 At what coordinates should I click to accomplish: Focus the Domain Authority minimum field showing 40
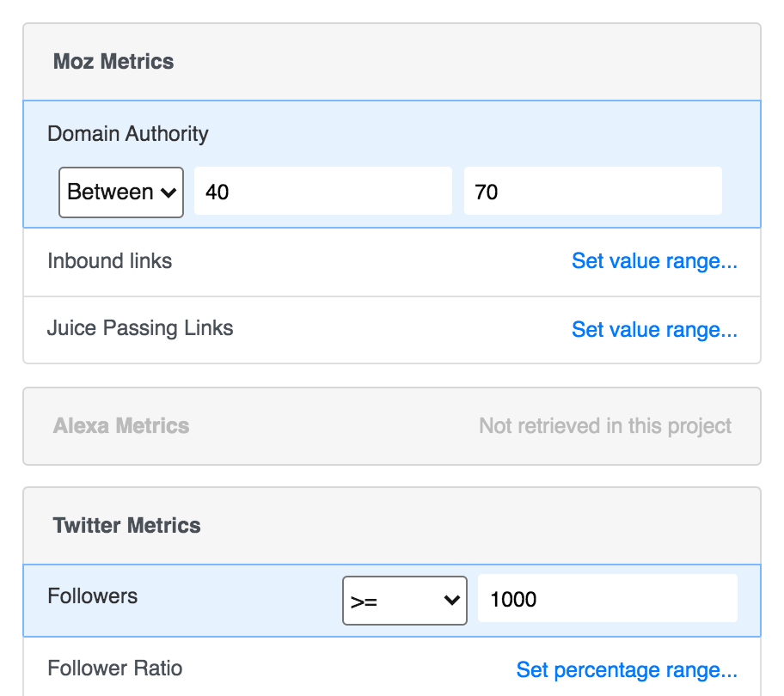[x=322, y=192]
